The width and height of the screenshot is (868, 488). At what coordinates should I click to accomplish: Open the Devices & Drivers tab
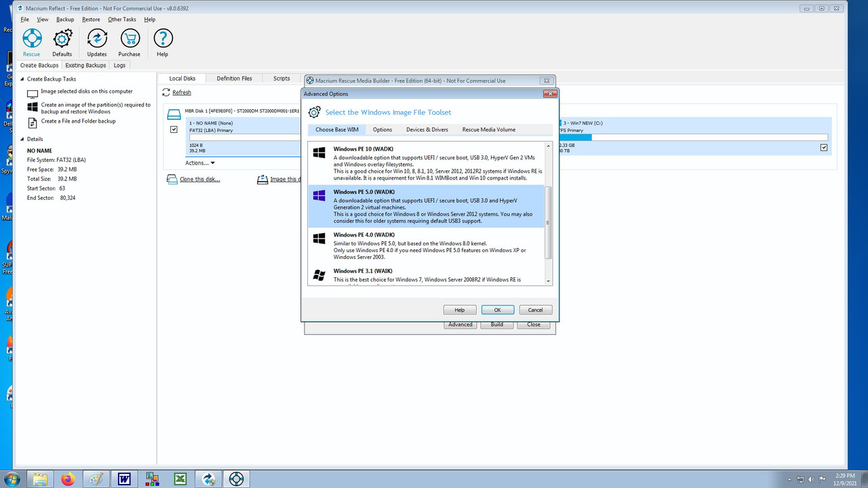click(x=427, y=129)
